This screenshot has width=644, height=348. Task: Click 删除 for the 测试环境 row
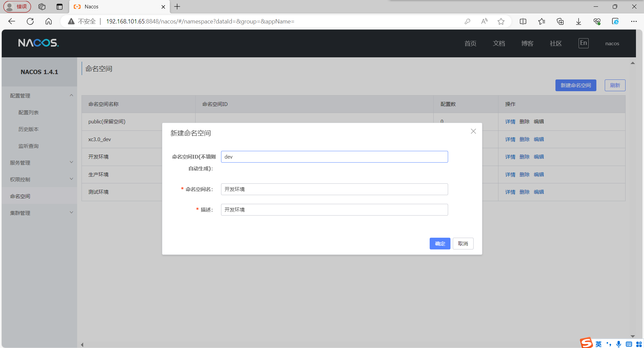click(524, 192)
